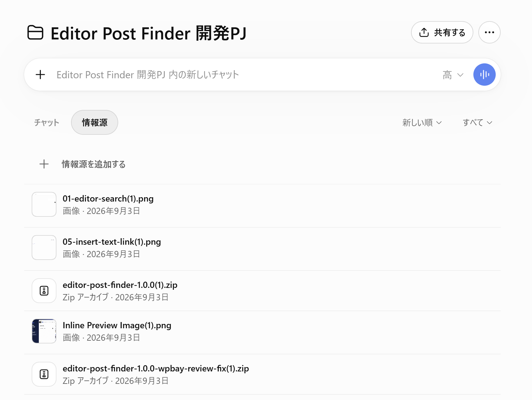Open thumbnail of 01-editor-search(1).png

[x=44, y=204]
